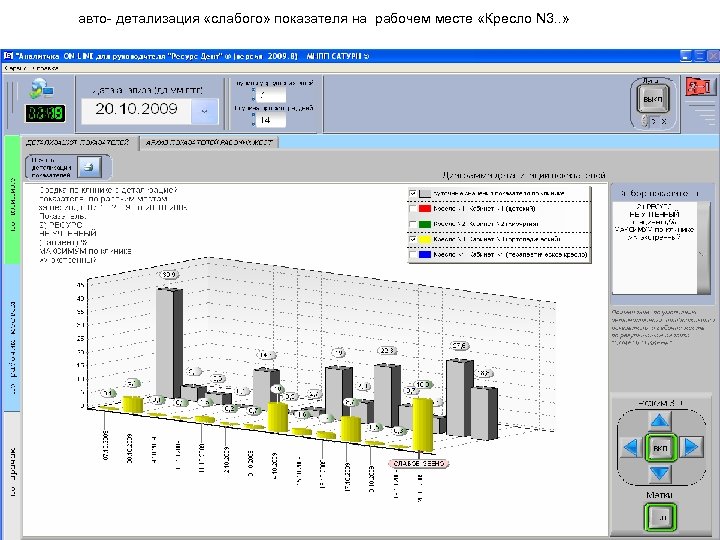Open the second menu bar item
This screenshot has width=720, height=540.
(x=45, y=68)
